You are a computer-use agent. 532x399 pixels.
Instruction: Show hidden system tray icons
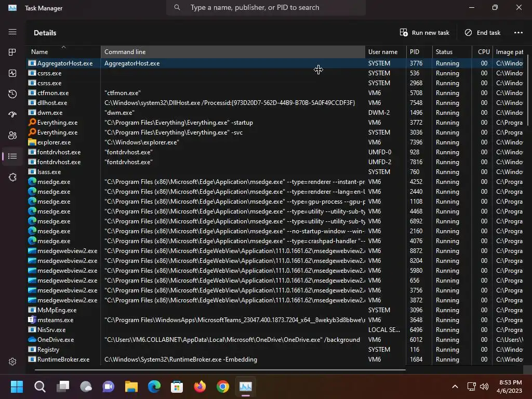pyautogui.click(x=455, y=387)
